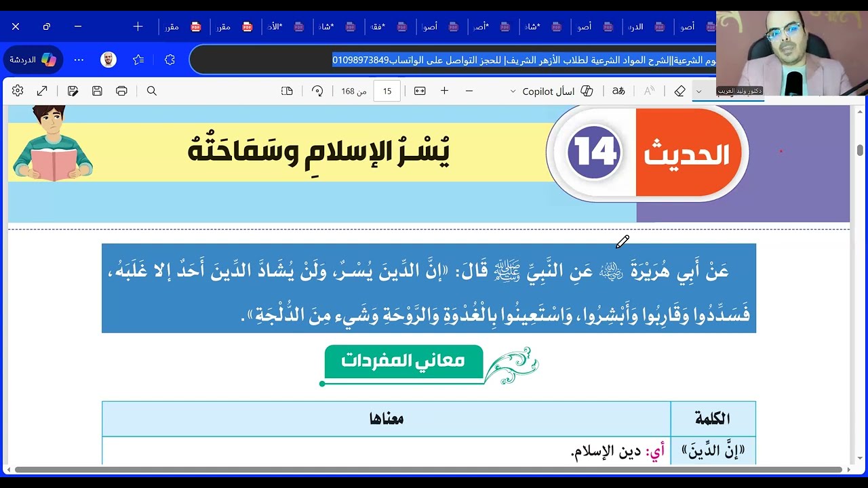The height and width of the screenshot is (488, 868).
Task: Start Read aloud in PDF toolbar
Action: 649,91
